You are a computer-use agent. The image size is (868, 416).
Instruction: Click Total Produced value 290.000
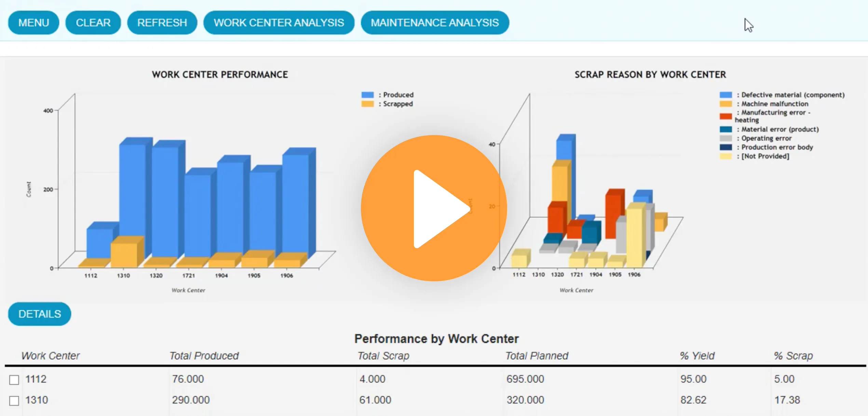(191, 400)
